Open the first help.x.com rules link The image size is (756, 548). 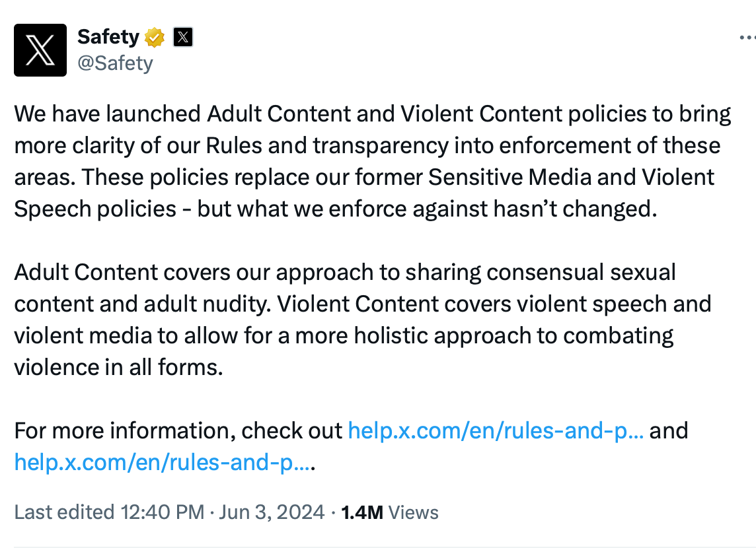(x=496, y=430)
